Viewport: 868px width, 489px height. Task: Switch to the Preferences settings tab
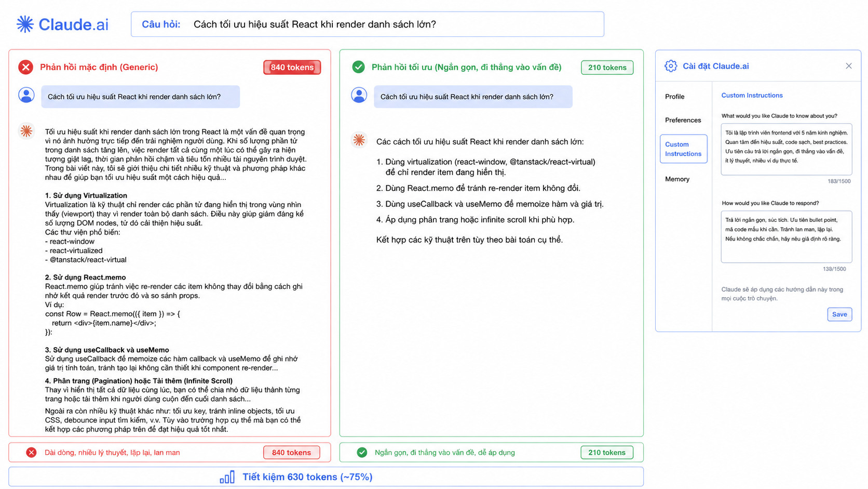[683, 120]
